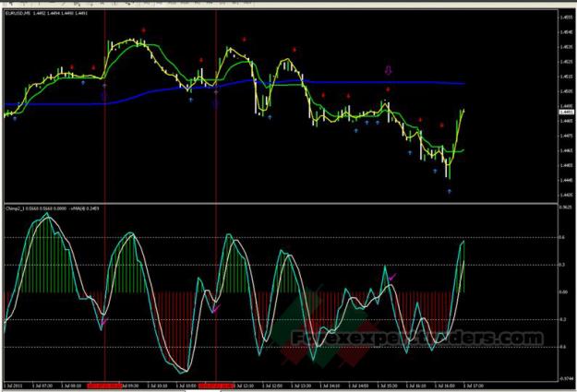Click the large hollow magenta down arrow
Screen dimensions: 577x392
(x=389, y=70)
